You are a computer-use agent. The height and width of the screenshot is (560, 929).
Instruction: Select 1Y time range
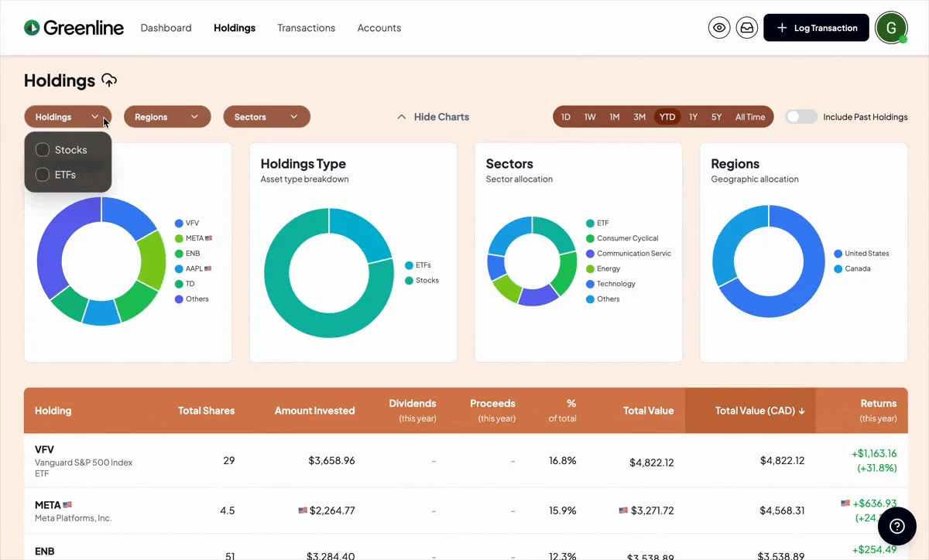click(694, 117)
